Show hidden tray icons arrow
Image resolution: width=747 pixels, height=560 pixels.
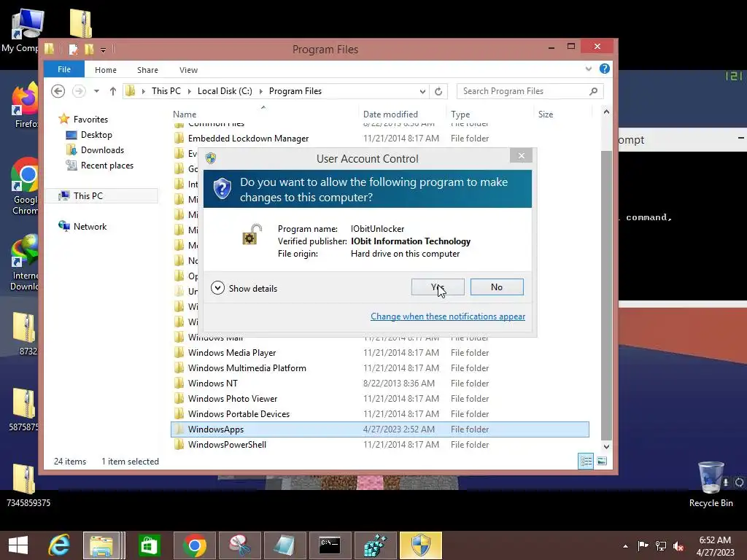(x=625, y=546)
